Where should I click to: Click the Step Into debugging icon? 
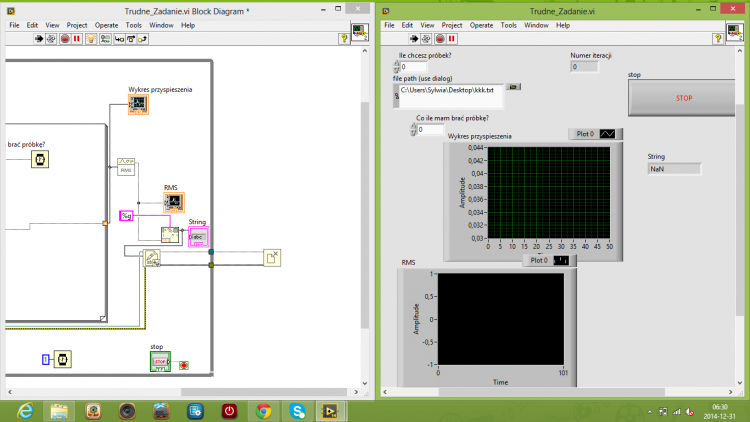(x=119, y=39)
